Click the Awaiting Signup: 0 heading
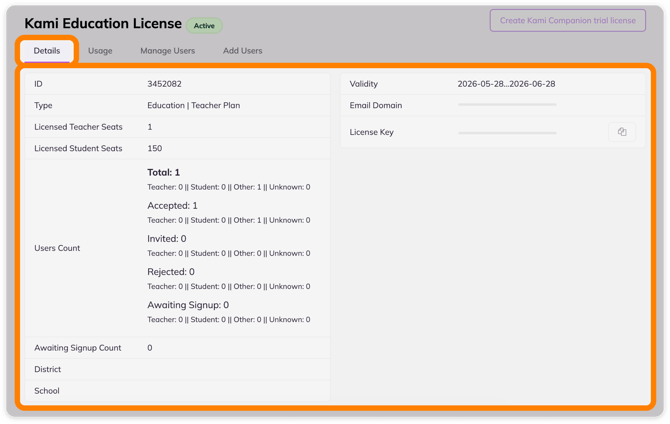 (x=188, y=305)
